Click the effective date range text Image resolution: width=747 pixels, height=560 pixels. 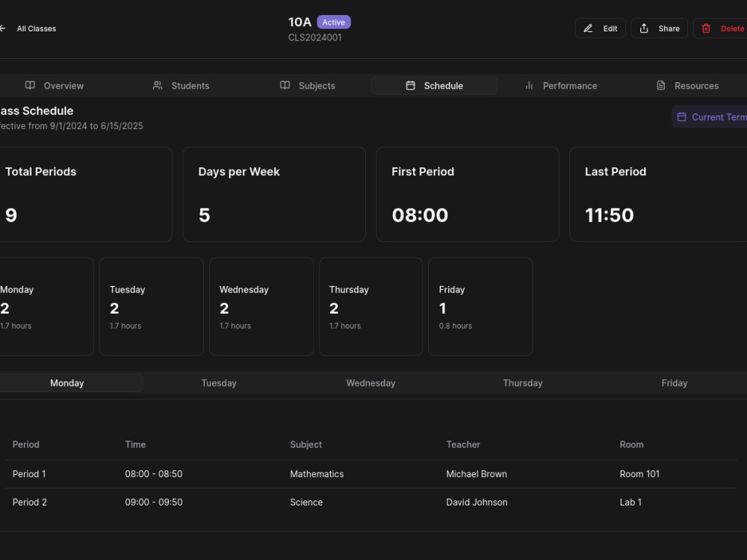click(72, 125)
